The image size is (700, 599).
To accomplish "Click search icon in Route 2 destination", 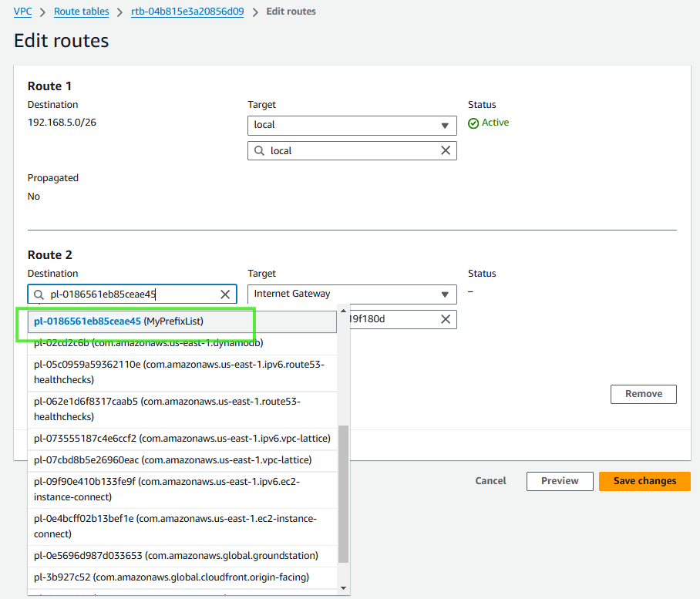I will 39,294.
